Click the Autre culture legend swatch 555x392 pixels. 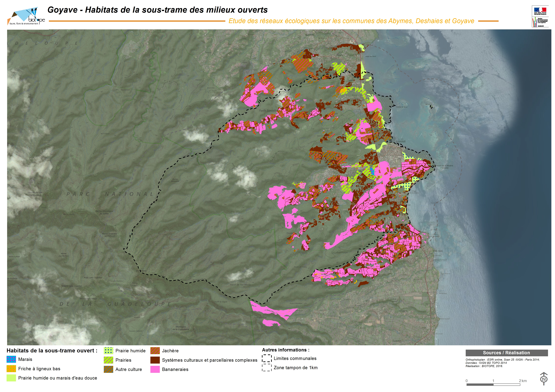pos(108,370)
